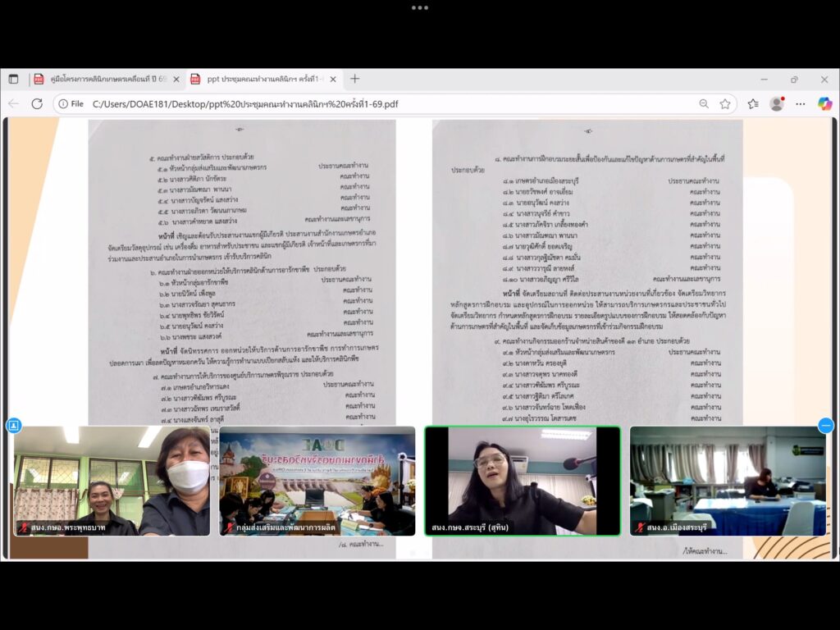Screen dimensions: 840x630
Task: Select the สนง.กษอ.พระพุทธบาท video tile
Action: point(112,481)
